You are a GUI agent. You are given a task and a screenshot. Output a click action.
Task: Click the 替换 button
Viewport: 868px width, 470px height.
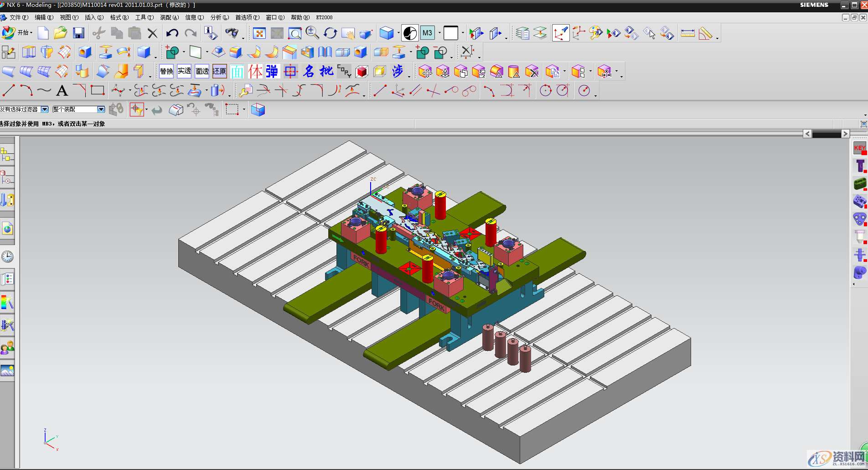pyautogui.click(x=166, y=71)
